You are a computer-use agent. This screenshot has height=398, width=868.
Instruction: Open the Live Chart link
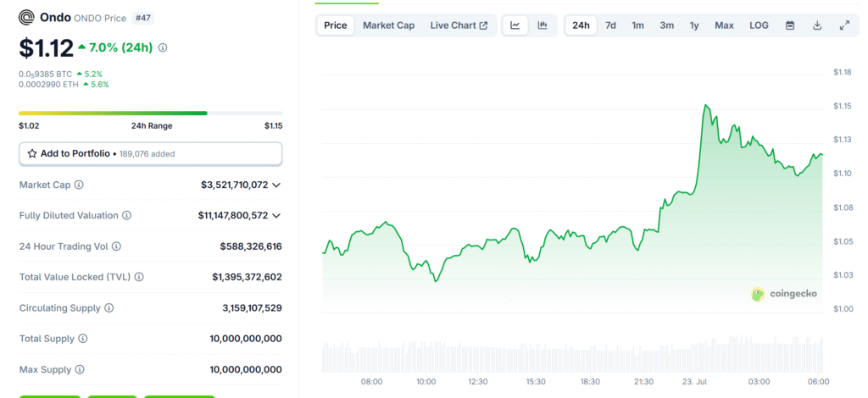459,25
